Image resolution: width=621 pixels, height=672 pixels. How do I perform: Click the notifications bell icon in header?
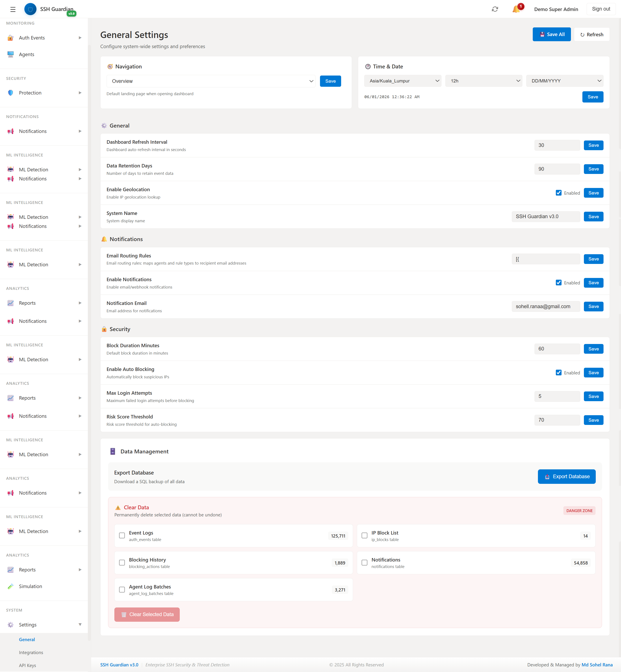[517, 9]
